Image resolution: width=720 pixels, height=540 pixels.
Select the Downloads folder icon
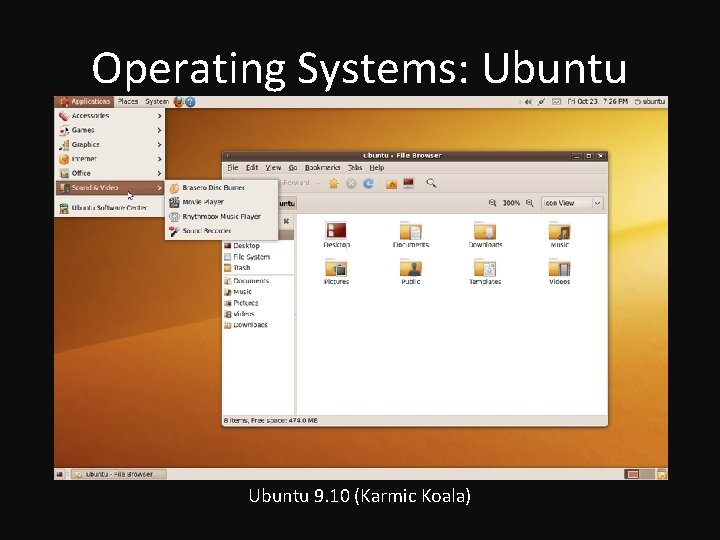coord(485,234)
